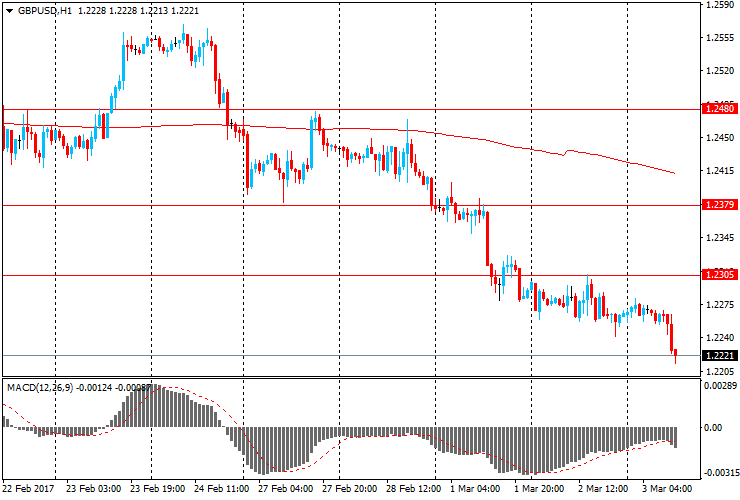
Task: Select the 1.2480 red price level label
Action: [x=719, y=109]
